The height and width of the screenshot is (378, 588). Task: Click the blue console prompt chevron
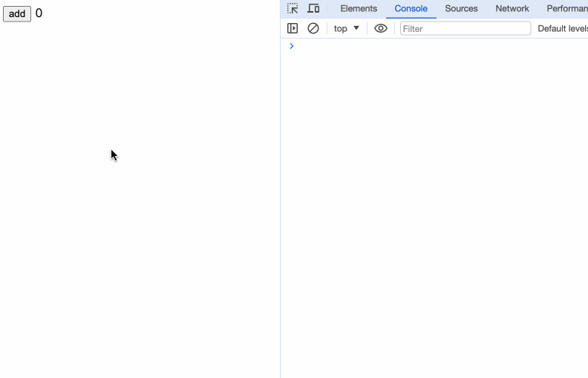tap(291, 46)
